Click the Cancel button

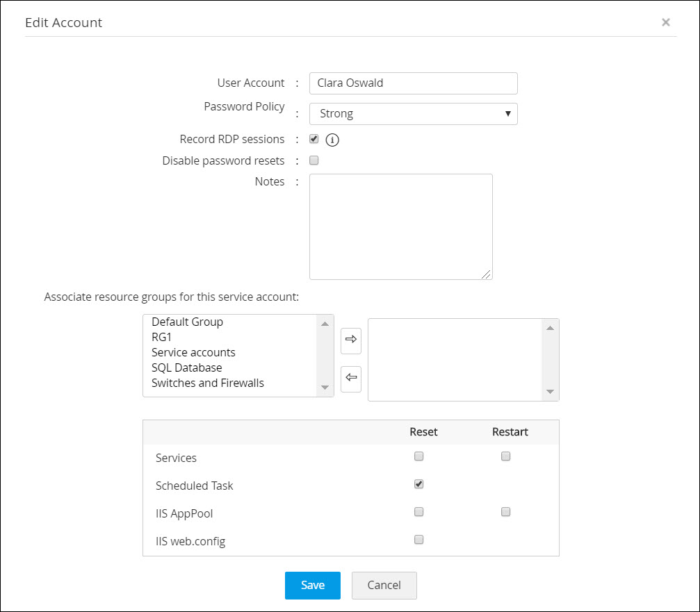[384, 586]
